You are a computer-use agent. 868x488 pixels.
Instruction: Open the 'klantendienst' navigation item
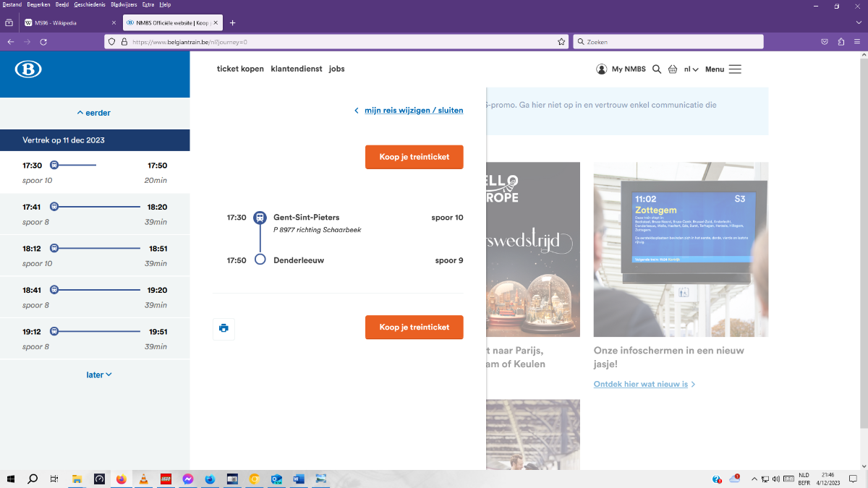coord(296,69)
